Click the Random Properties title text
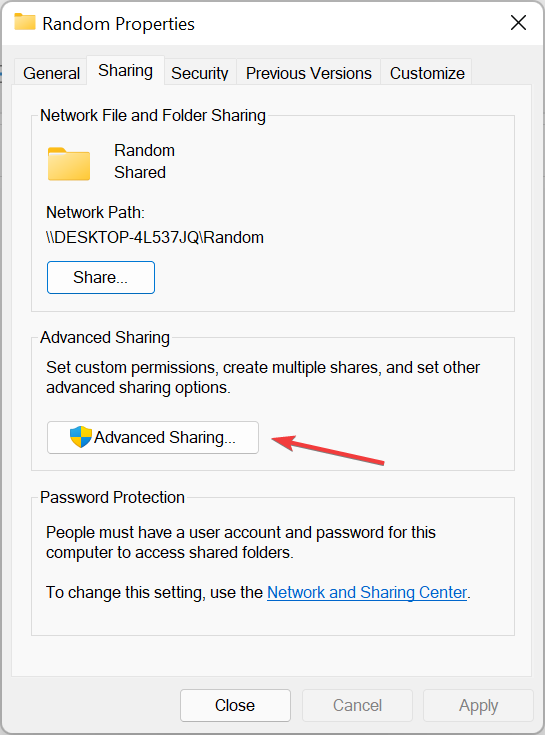This screenshot has width=545, height=735. [x=118, y=23]
